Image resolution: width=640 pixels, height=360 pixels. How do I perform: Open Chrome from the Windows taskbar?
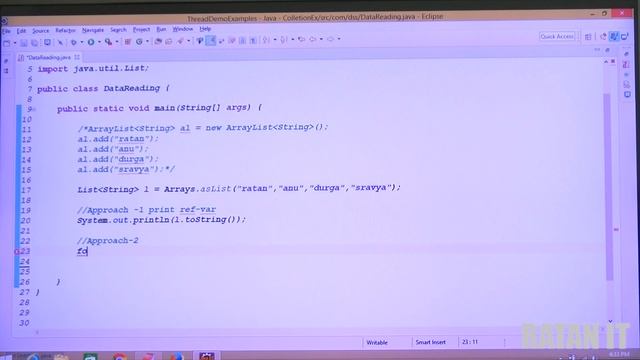coord(119,357)
